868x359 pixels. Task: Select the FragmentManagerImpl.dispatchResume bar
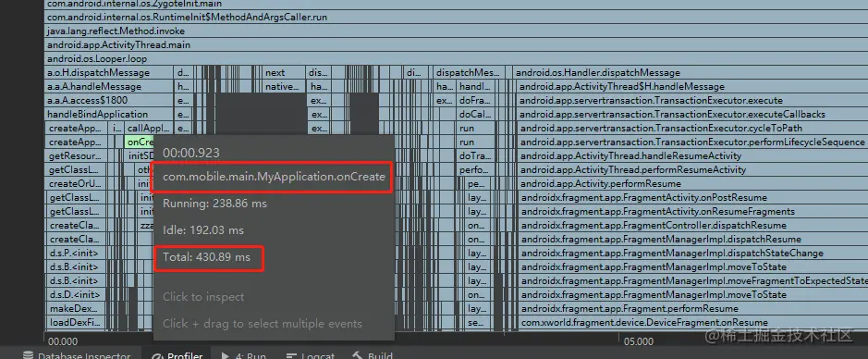pyautogui.click(x=693, y=240)
